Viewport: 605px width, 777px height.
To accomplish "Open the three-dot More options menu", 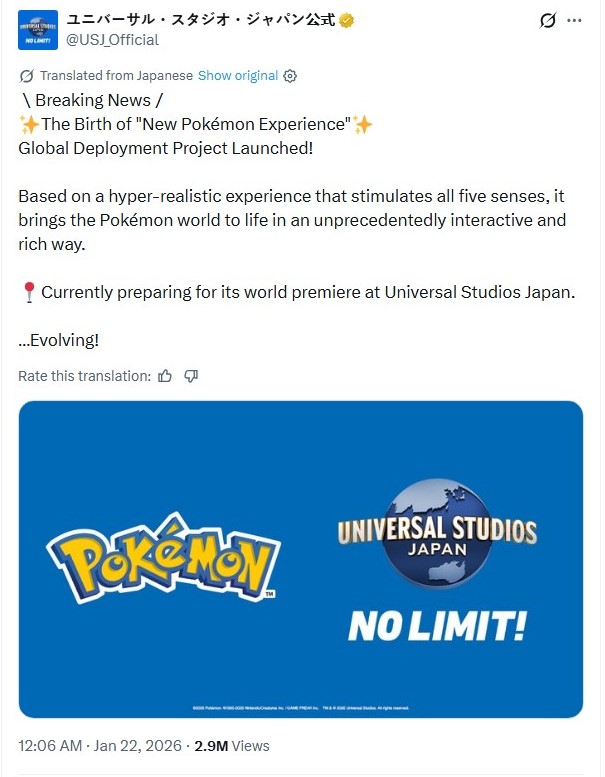I will click(574, 20).
